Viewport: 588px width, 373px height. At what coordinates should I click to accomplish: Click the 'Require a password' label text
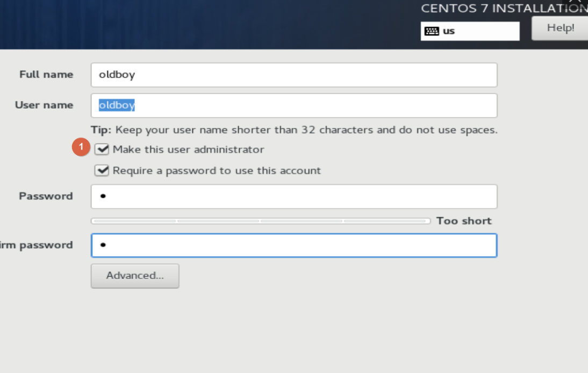click(x=217, y=170)
